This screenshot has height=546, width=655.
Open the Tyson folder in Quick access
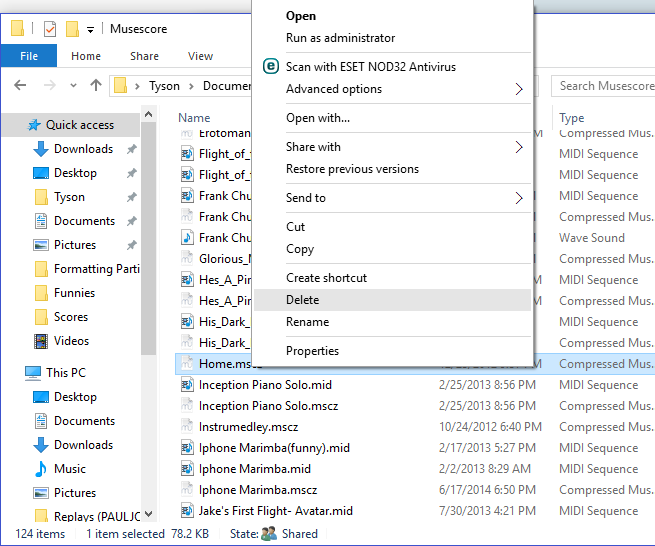coord(69,197)
